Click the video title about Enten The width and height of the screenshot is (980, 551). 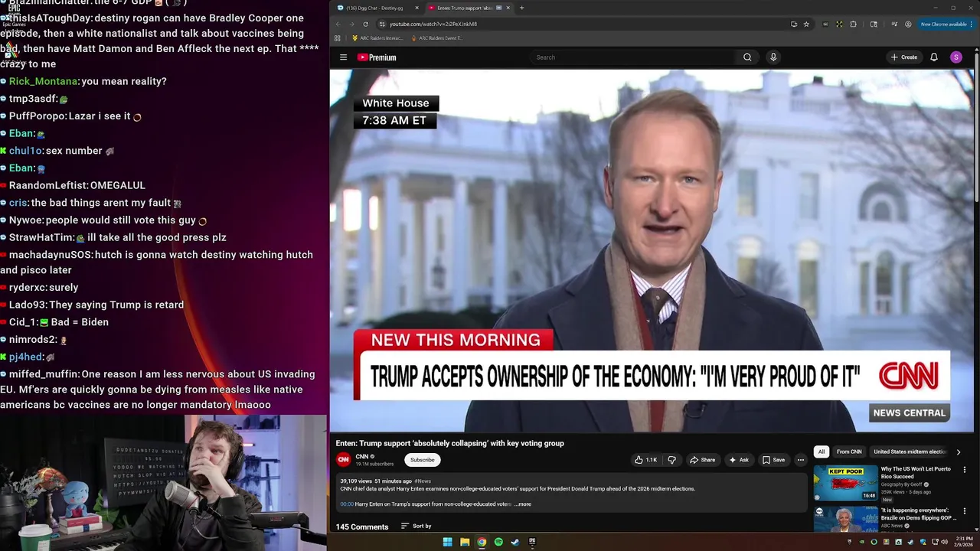click(x=449, y=443)
